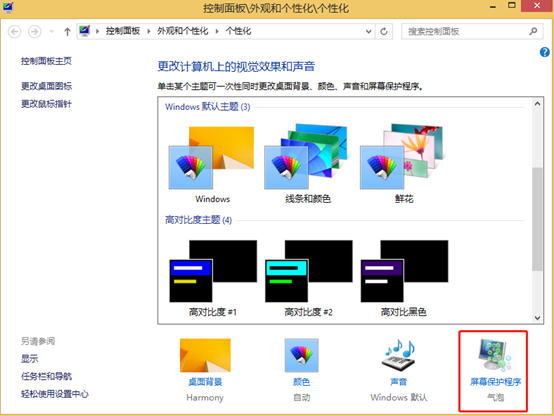Open the 显示 link

(x=29, y=359)
